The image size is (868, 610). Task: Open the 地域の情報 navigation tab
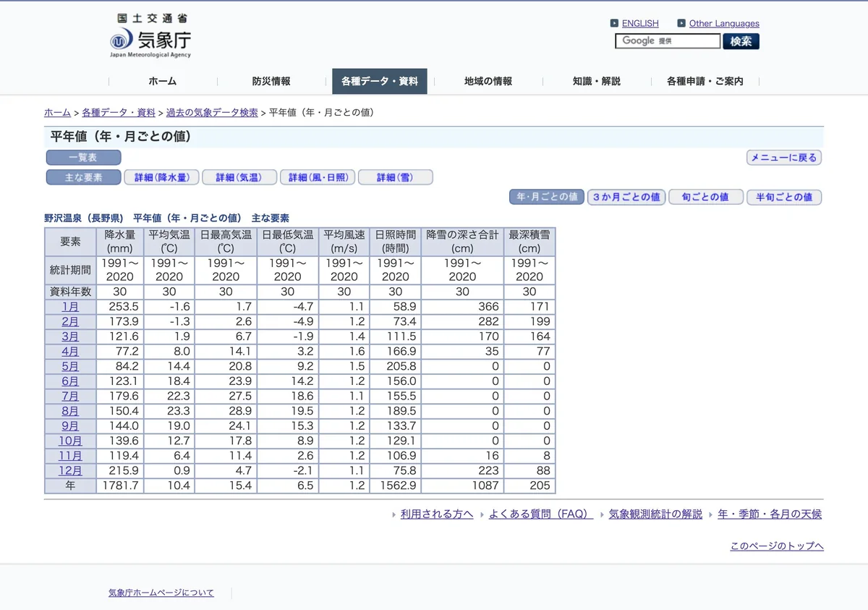pos(488,81)
